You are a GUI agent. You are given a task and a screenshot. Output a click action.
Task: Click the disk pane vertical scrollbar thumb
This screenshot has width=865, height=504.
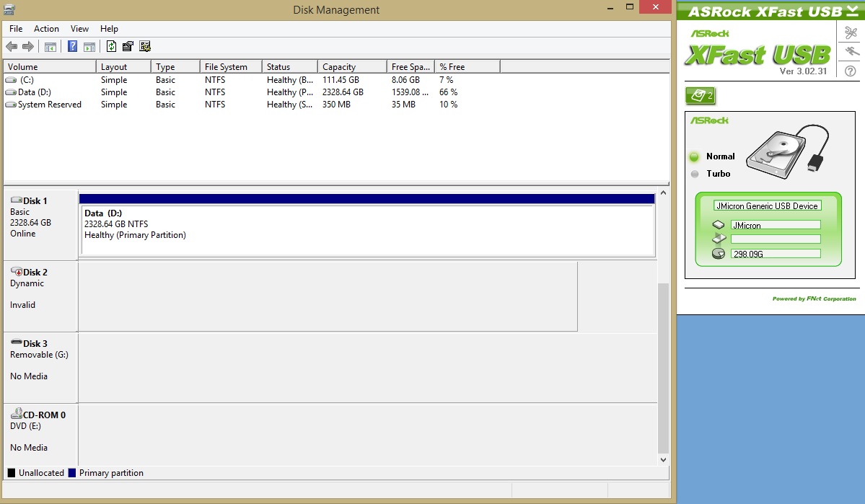pos(663,368)
